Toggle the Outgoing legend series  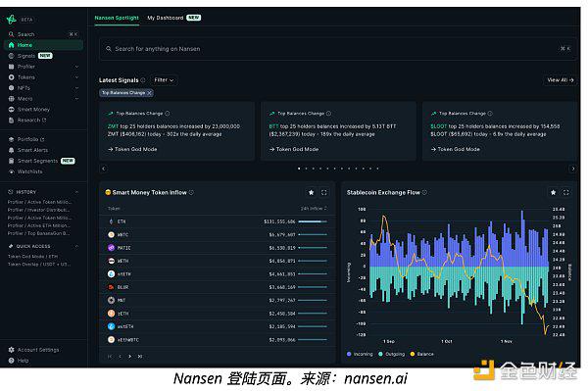point(392,354)
